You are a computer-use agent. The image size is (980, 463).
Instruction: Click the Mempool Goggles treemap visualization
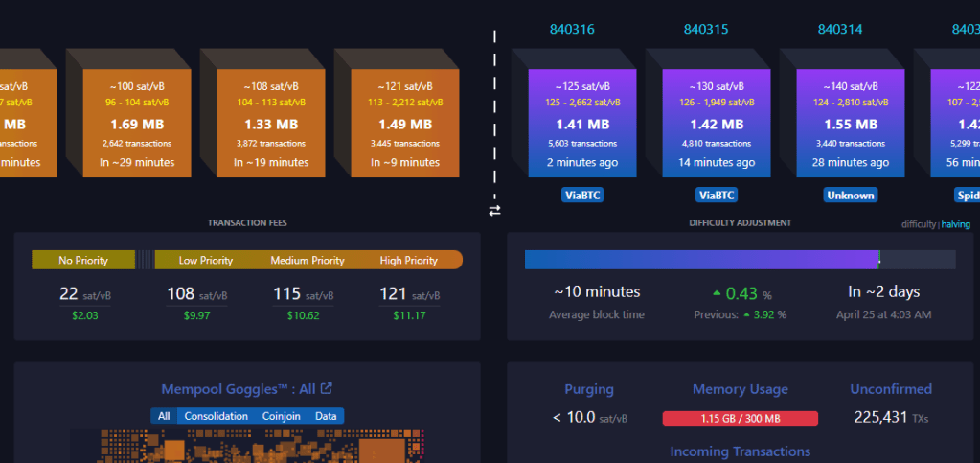pyautogui.click(x=261, y=446)
